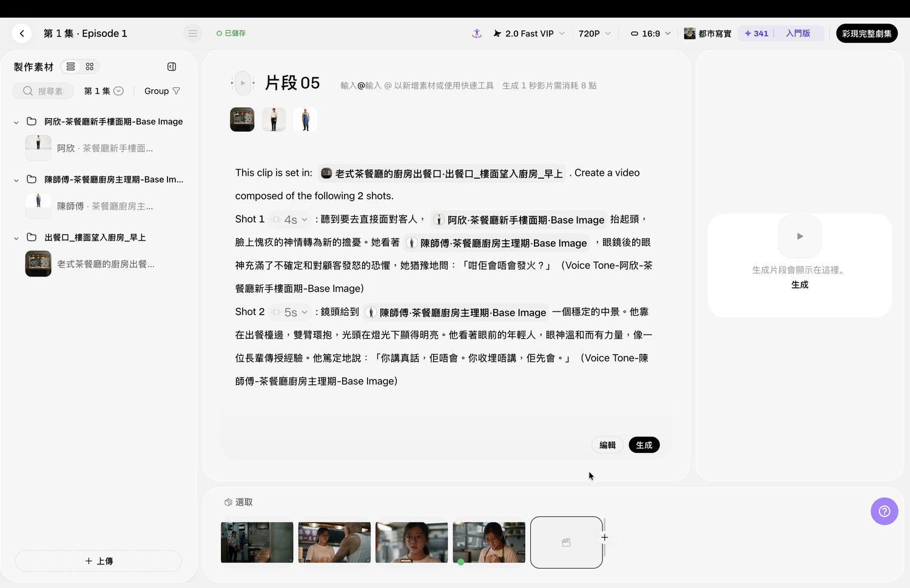This screenshot has width=910, height=588.
Task: Collapse the 陳師傅-茶餐廳廚房主理期 folder
Action: click(x=16, y=180)
